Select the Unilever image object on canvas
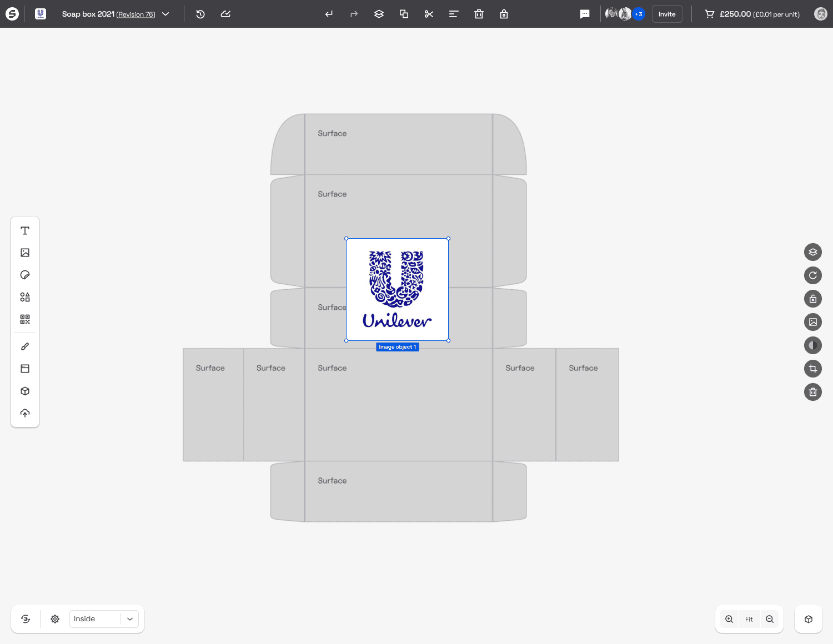This screenshot has height=644, width=833. click(x=397, y=289)
